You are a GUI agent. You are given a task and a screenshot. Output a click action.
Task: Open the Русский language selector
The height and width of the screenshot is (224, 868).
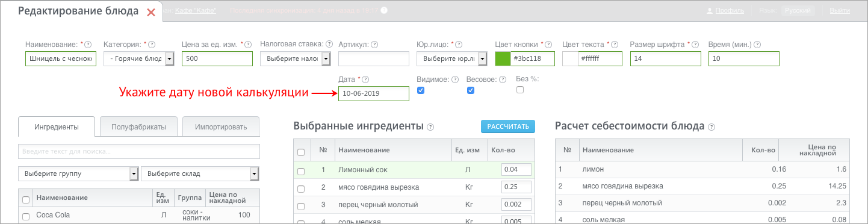coord(798,11)
